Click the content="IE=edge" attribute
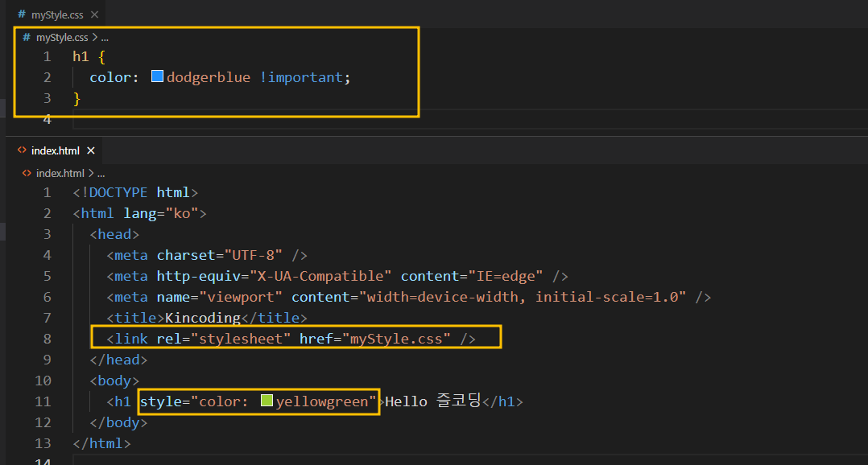Viewport: 868px width, 465px height. point(472,277)
